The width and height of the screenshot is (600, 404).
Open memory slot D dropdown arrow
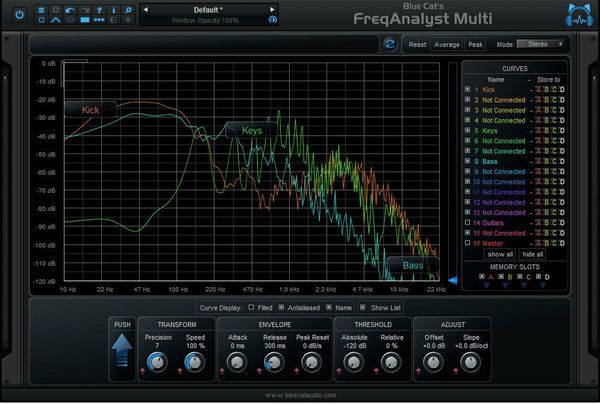(543, 285)
